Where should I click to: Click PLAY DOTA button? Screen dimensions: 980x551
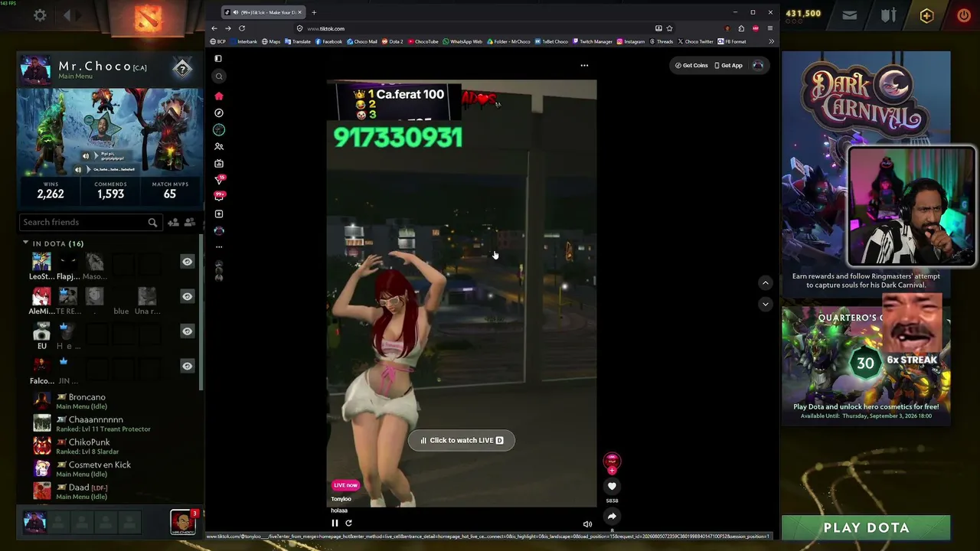[866, 527]
